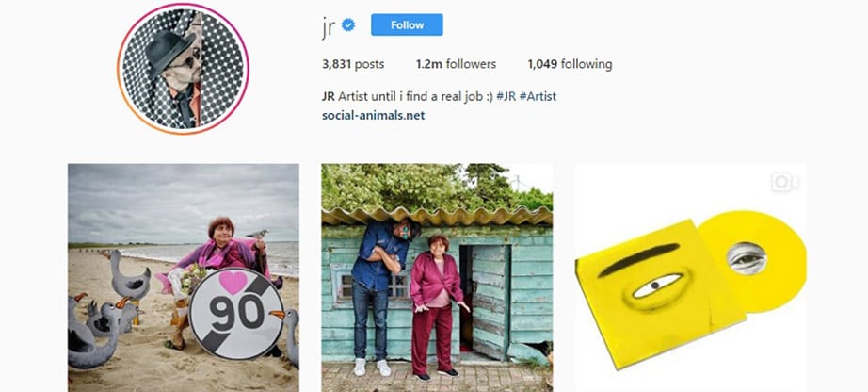Click the jr username heading
The height and width of the screenshot is (392, 868).
(329, 26)
